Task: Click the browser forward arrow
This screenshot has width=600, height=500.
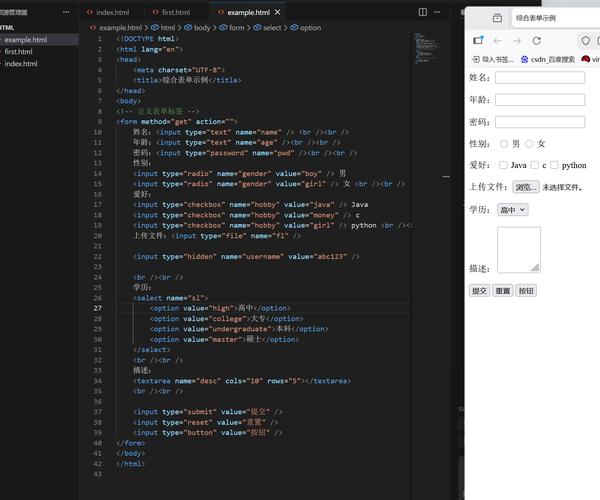Action: pos(516,40)
